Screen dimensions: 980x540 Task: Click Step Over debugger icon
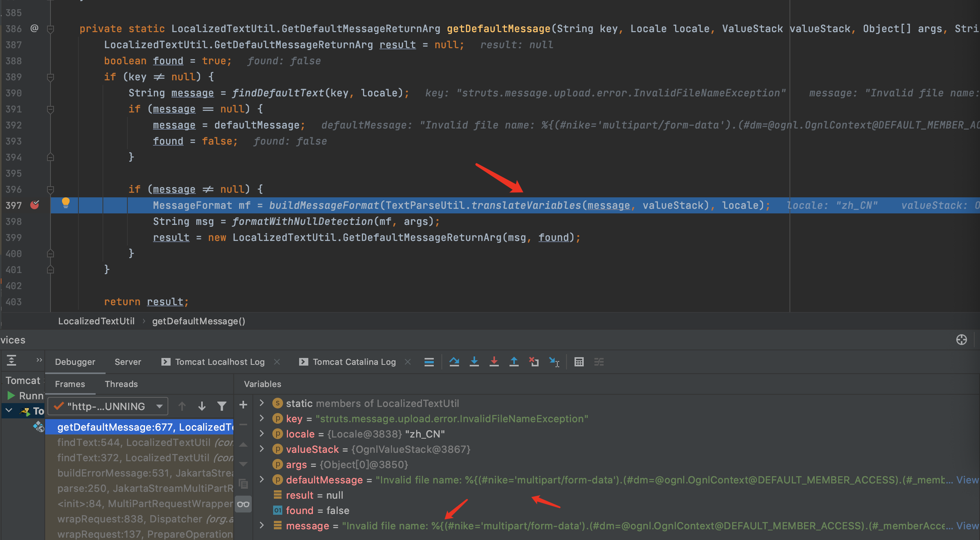(x=454, y=362)
